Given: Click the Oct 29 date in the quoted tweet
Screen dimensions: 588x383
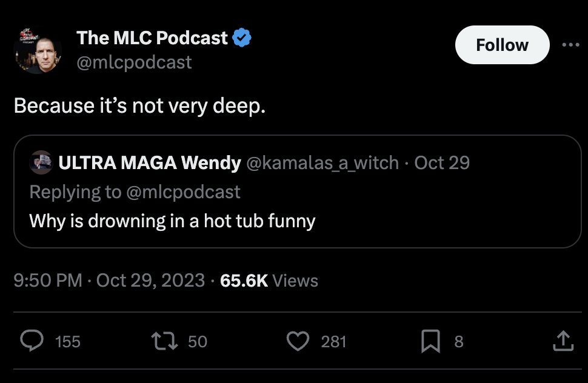Looking at the screenshot, I should click(442, 163).
